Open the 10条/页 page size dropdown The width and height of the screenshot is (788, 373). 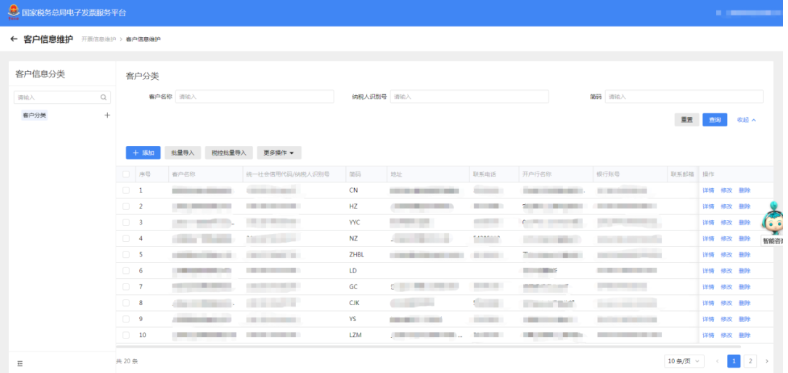tap(684, 361)
